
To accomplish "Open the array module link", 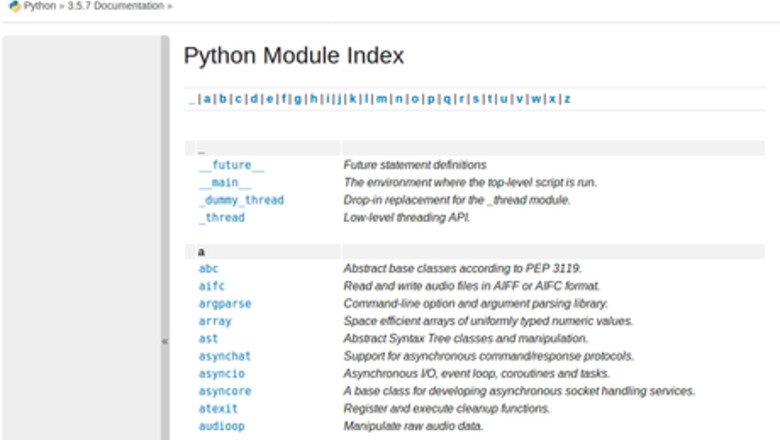I will click(x=215, y=321).
